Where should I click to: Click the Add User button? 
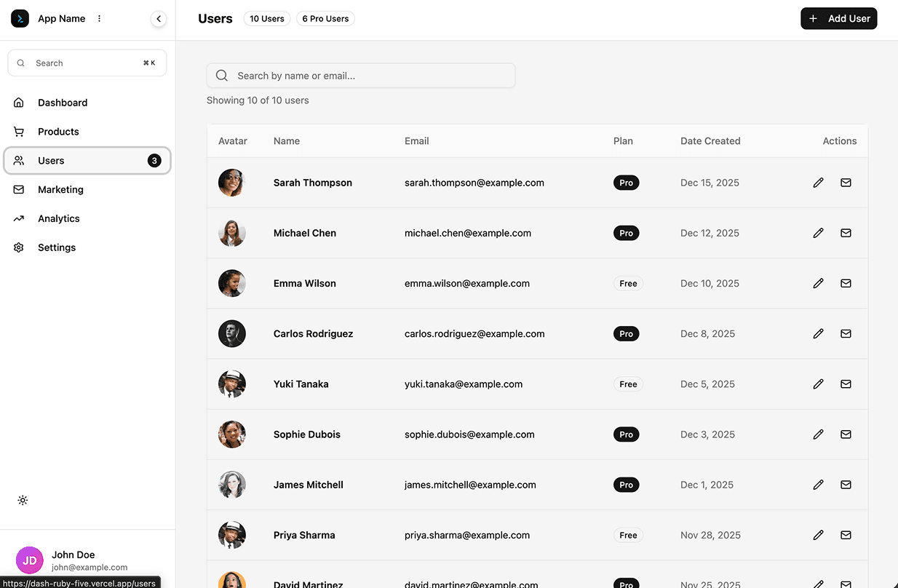[838, 18]
